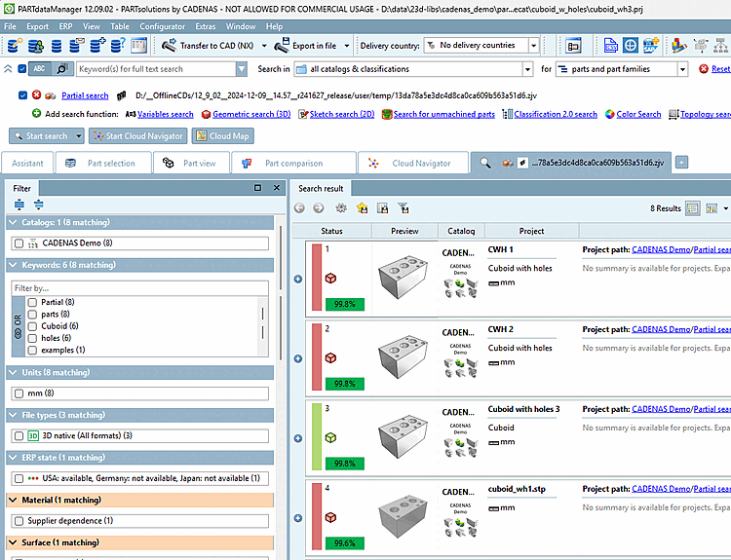Add Geometric search (3D) function

coord(251,114)
